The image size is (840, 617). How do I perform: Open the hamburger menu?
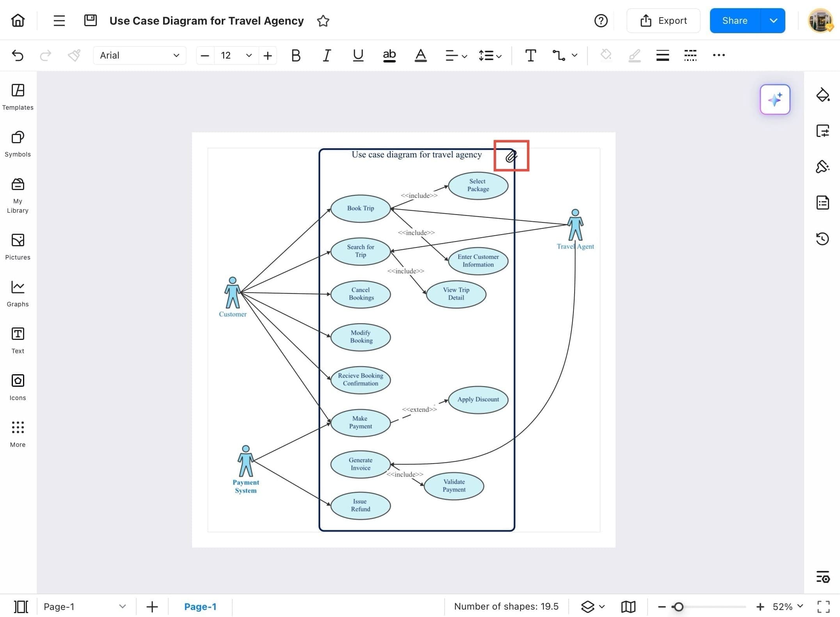(59, 20)
